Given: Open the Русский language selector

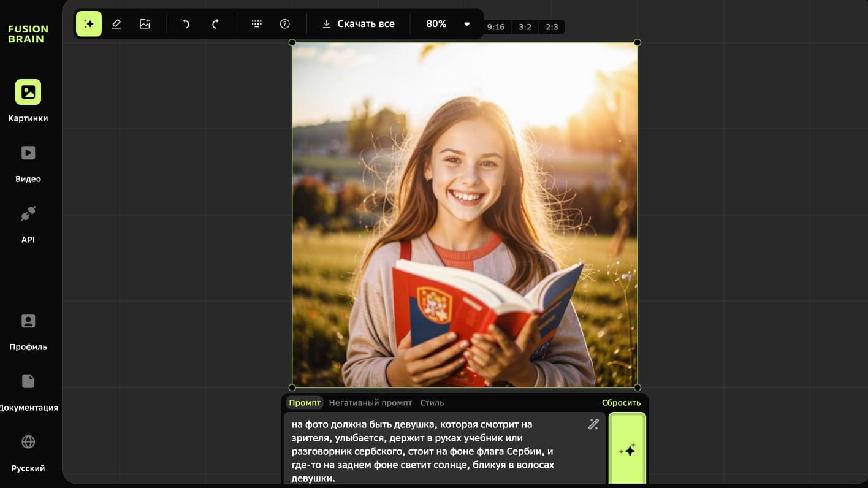Looking at the screenshot, I should tap(28, 452).
